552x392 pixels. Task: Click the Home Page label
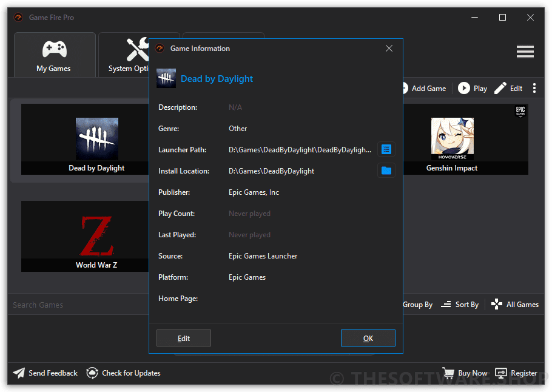(178, 299)
